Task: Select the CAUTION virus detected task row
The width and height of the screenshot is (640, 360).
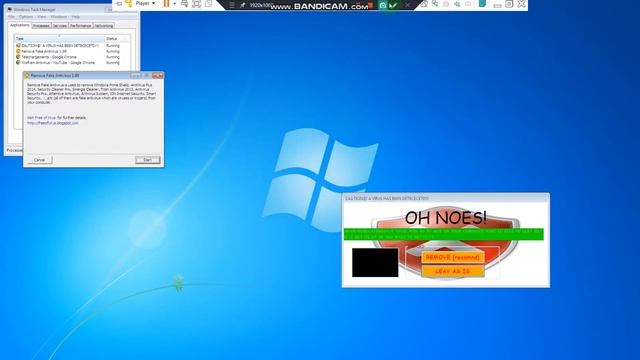Action: [x=73, y=46]
